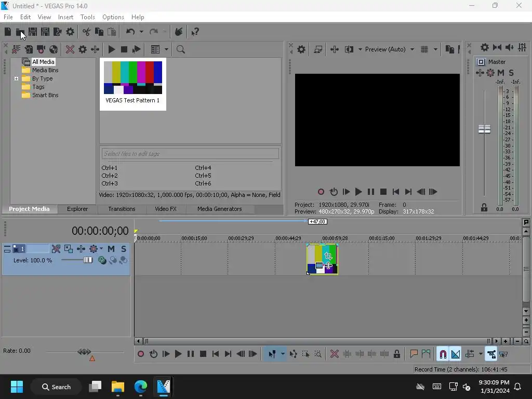Toggle Automatic Crossfades button
Viewport: 532px width, 399px height.
point(456,354)
